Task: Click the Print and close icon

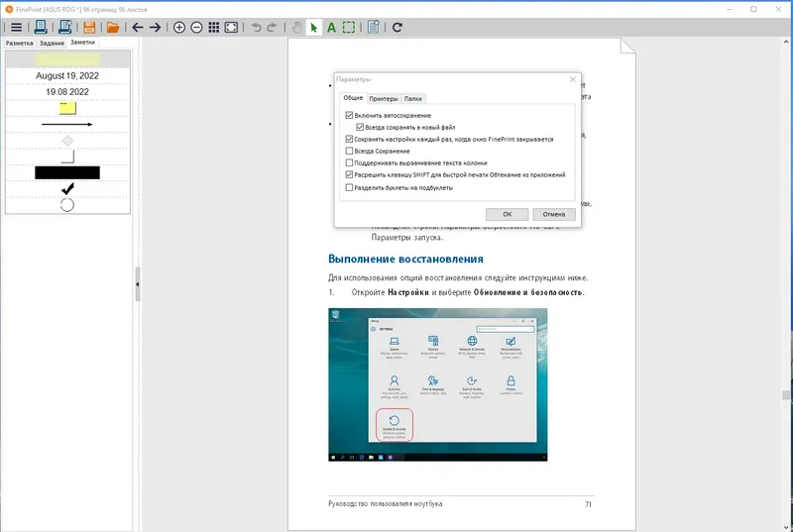Action: point(64,28)
